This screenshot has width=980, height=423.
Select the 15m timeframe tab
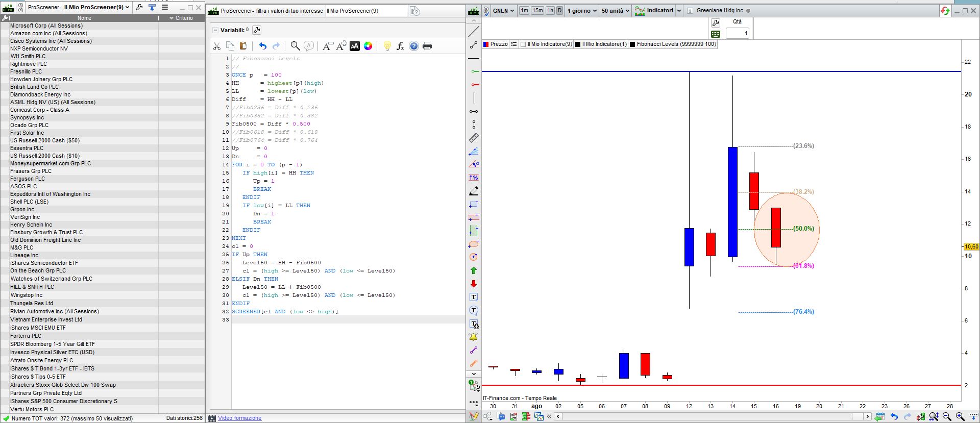pos(537,11)
